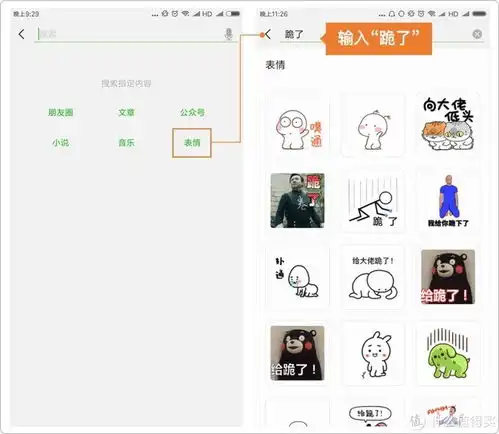The width and height of the screenshot is (499, 434).
Task: Open 我给你跪下了 blue figure sticker
Action: (x=448, y=201)
